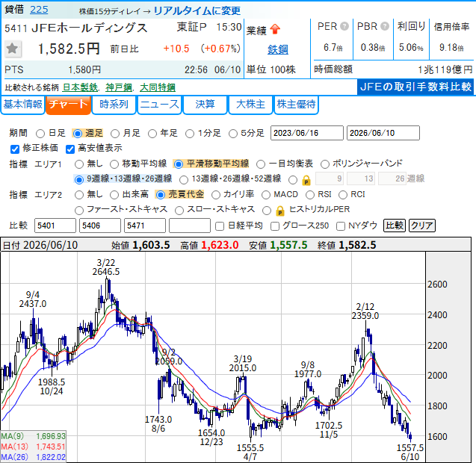This screenshot has width=476, height=463.
Task: Click the red earnings up-arrow icon
Action: pos(275,29)
